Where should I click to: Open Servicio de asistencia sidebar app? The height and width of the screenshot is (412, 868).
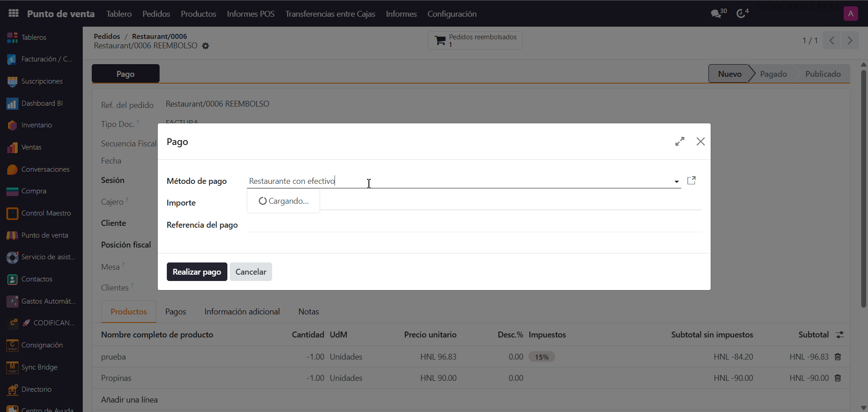pos(41,257)
